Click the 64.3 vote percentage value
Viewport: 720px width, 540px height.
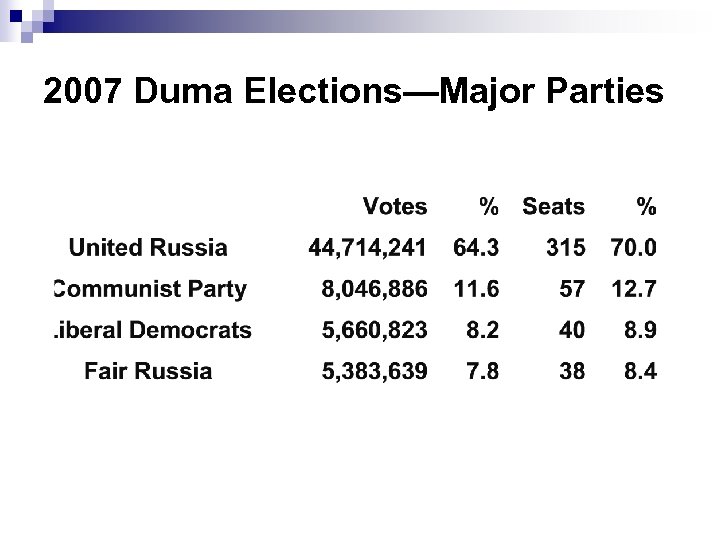(476, 248)
